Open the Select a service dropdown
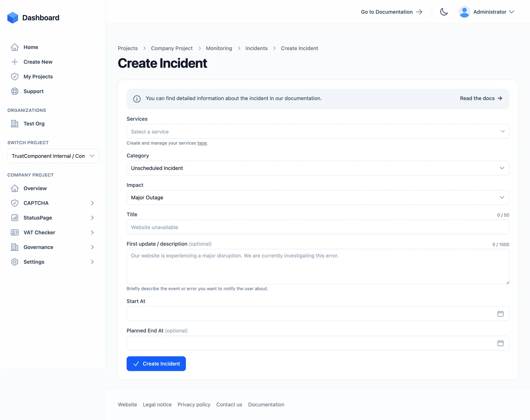This screenshot has height=420, width=530. (x=318, y=131)
